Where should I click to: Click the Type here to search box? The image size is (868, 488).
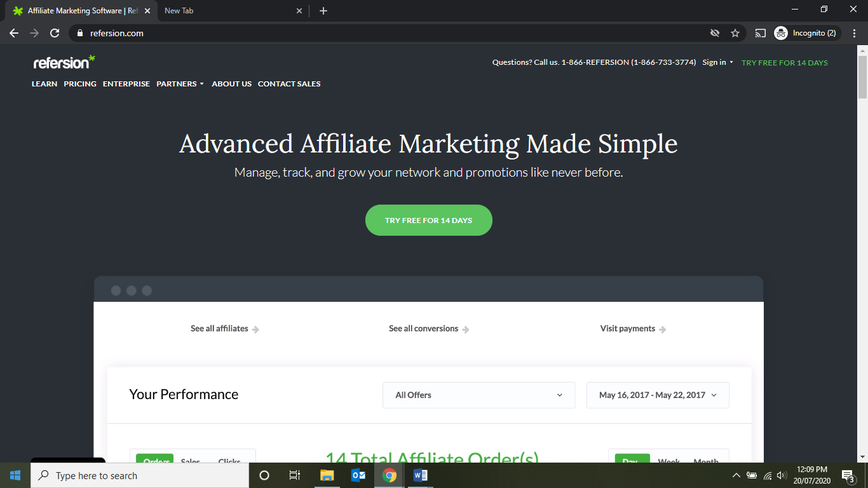click(140, 475)
